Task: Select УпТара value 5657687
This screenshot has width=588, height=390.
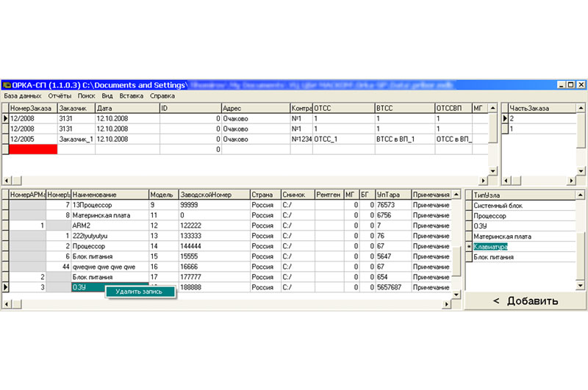Action: click(393, 287)
